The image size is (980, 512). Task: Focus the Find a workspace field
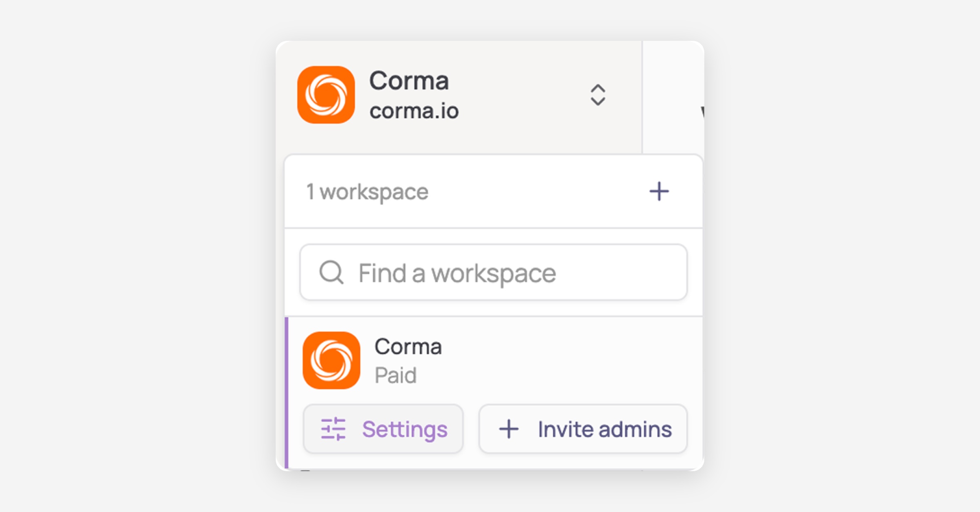pyautogui.click(x=493, y=272)
